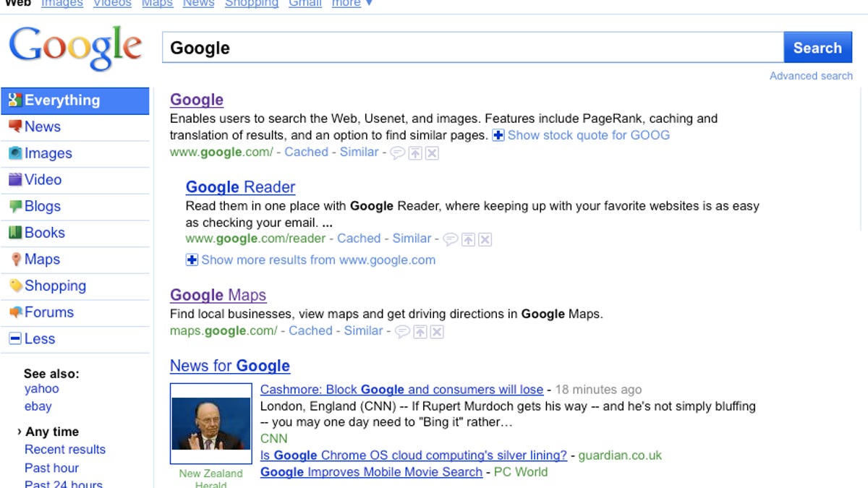The image size is (868, 488).
Task: Switch to Video search category
Action: click(43, 179)
